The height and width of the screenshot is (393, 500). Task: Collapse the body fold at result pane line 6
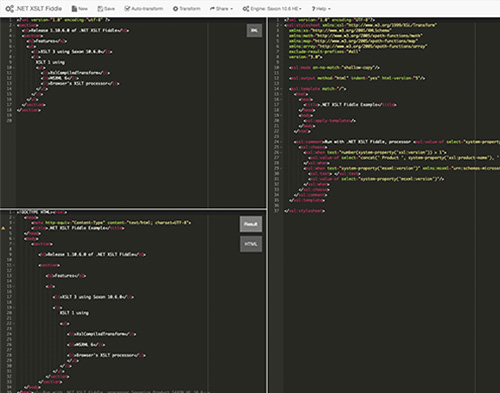(x=14, y=239)
